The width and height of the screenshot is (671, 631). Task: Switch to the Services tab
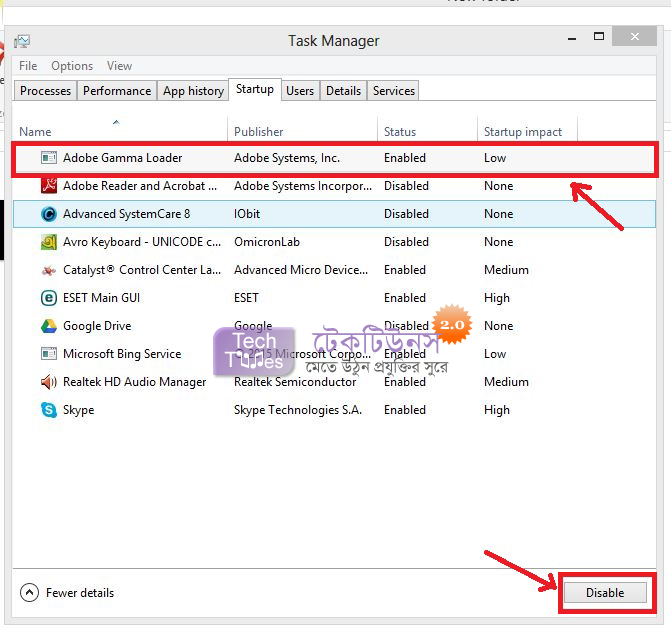pos(393,91)
